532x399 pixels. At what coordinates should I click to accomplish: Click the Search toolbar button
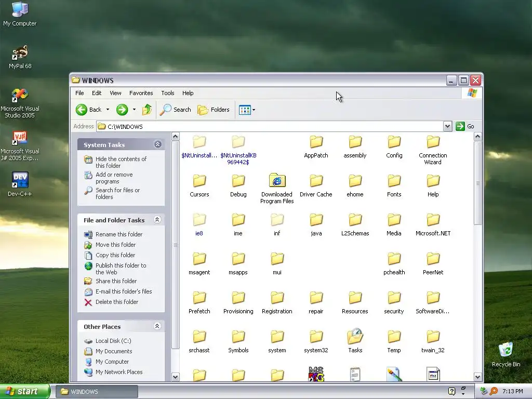(x=175, y=110)
